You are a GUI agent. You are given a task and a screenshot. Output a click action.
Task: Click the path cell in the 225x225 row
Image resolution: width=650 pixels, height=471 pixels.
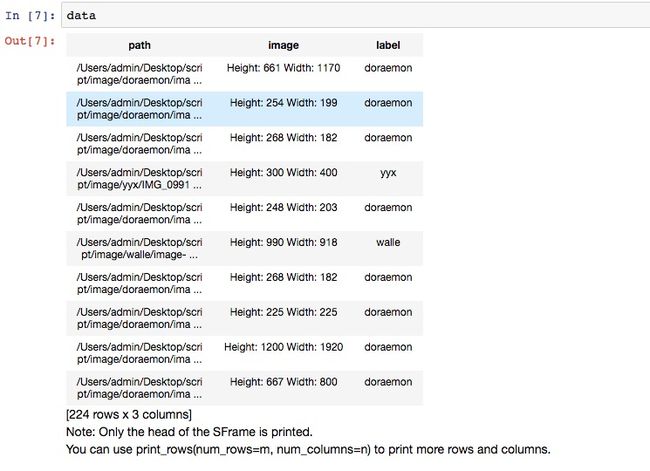139,318
